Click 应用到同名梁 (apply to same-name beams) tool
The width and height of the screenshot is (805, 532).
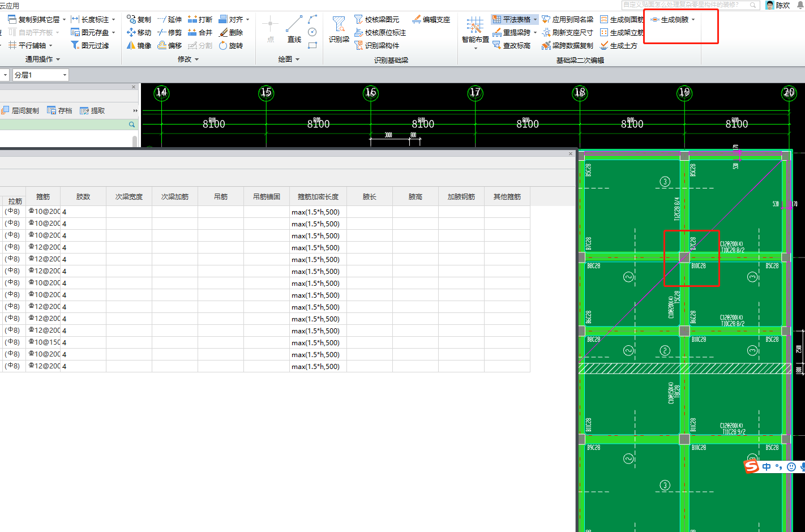pos(568,19)
